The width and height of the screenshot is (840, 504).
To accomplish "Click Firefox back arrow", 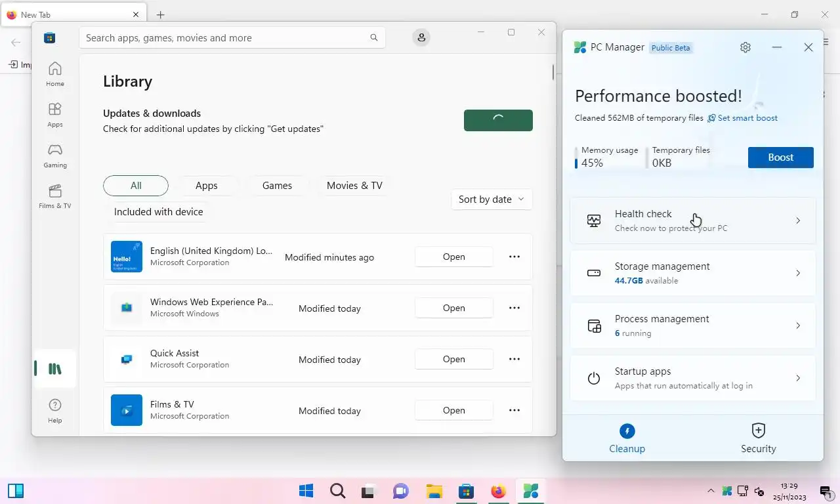I will [x=16, y=43].
